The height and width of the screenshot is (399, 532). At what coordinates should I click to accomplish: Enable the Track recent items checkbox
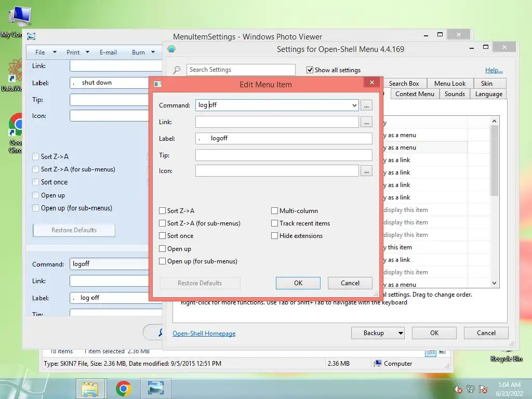(274, 223)
